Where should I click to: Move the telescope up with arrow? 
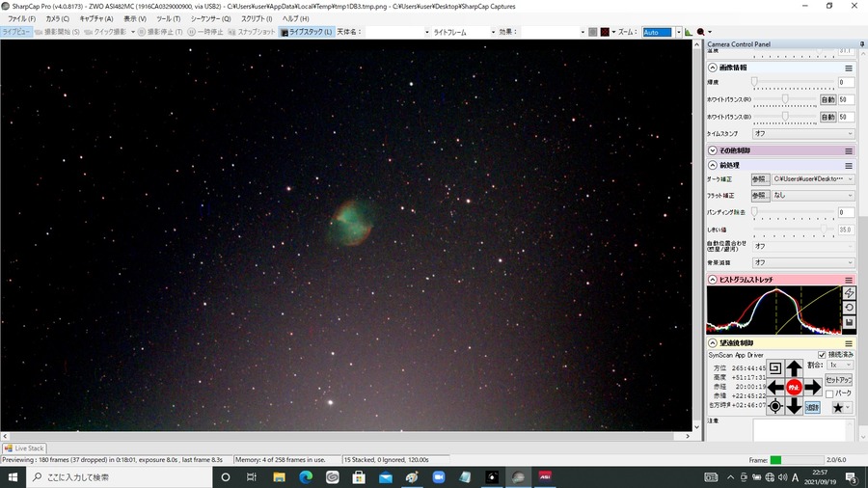click(x=794, y=368)
